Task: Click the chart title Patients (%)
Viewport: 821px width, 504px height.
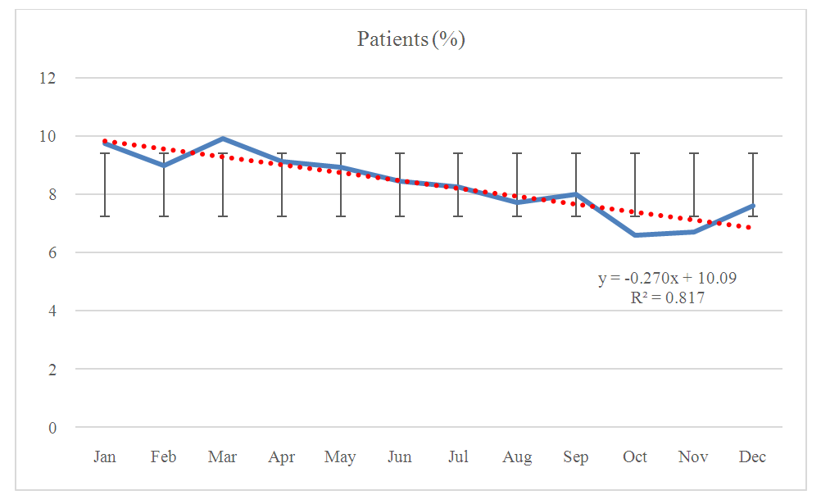Action: (x=411, y=39)
